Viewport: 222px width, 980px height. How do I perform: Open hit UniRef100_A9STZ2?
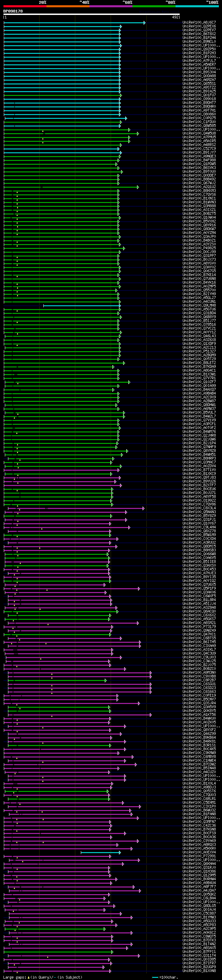tap(199, 88)
